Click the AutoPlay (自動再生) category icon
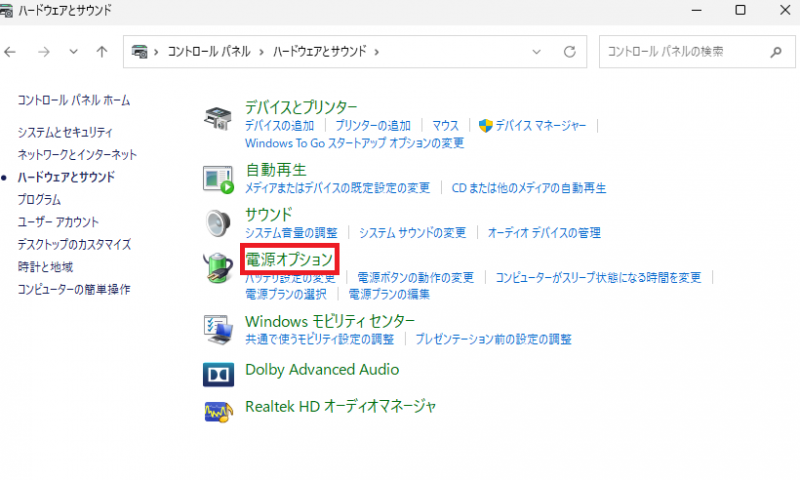Viewport: 800px width, 480px height. (x=219, y=179)
